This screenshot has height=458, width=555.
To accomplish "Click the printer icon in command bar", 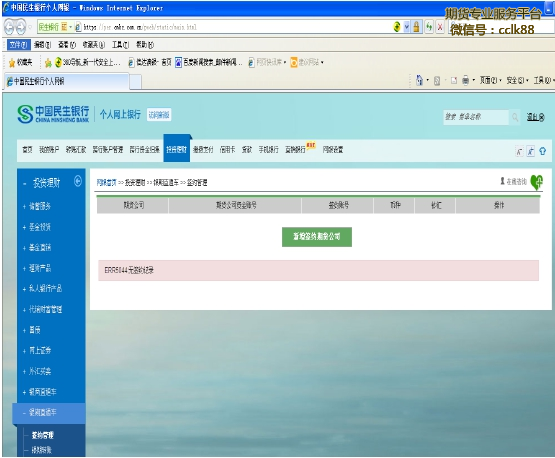I will (x=465, y=81).
